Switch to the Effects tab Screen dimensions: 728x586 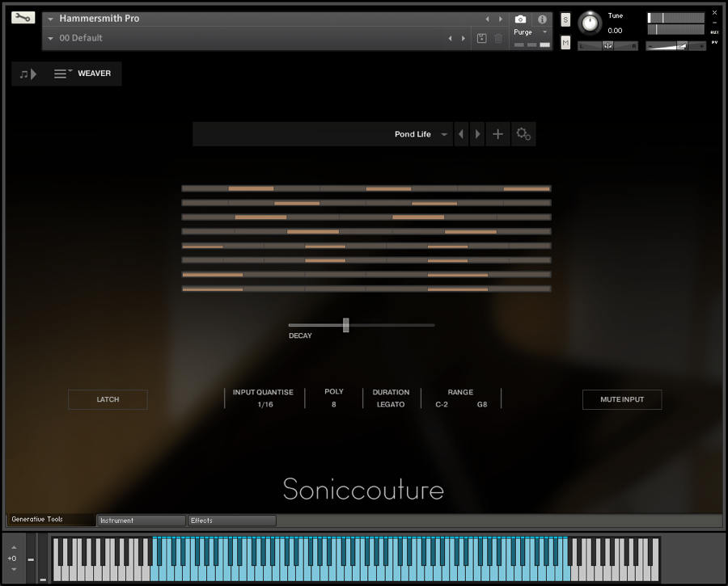[231, 521]
